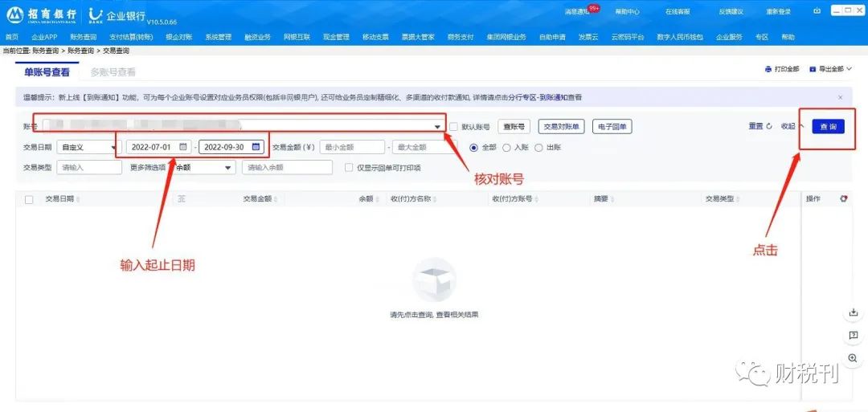The image size is (868, 412).
Task: Click the 招商银行 logo
Action: point(42,14)
